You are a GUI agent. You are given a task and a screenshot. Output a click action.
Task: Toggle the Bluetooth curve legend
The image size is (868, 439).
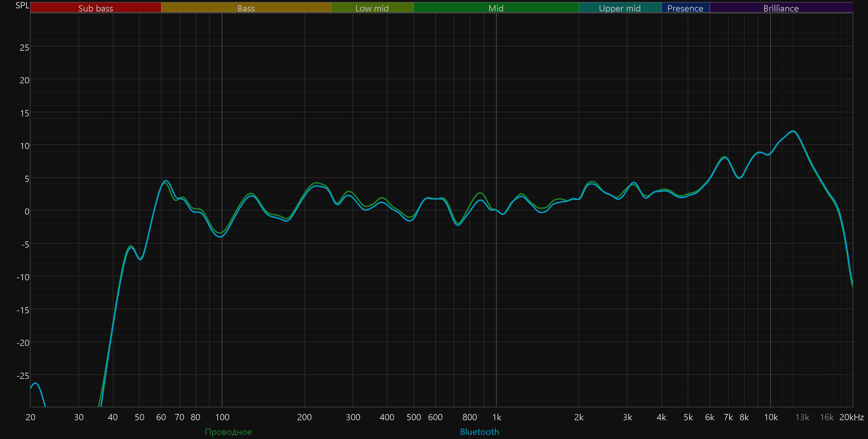(479, 432)
